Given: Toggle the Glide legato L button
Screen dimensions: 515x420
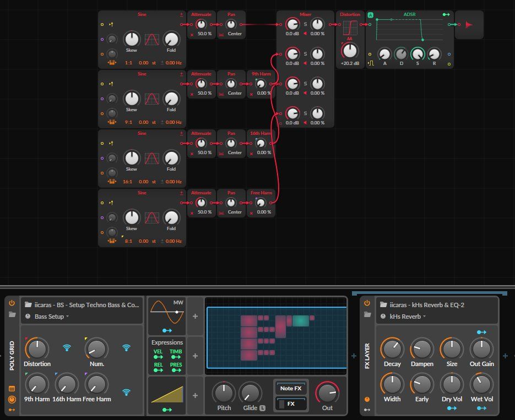Looking at the screenshot, I should (x=262, y=408).
